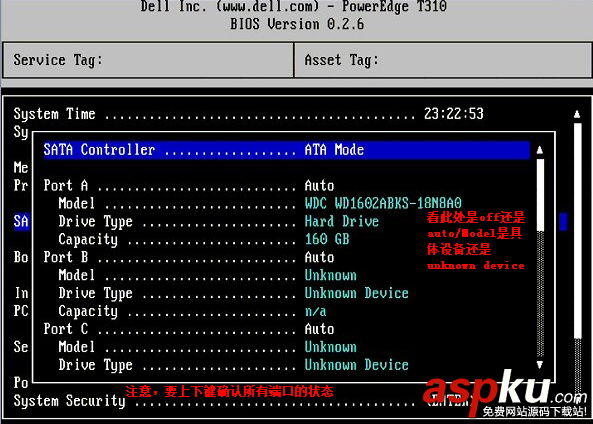The image size is (593, 424).
Task: Select the Port B Auto setting
Action: [319, 258]
